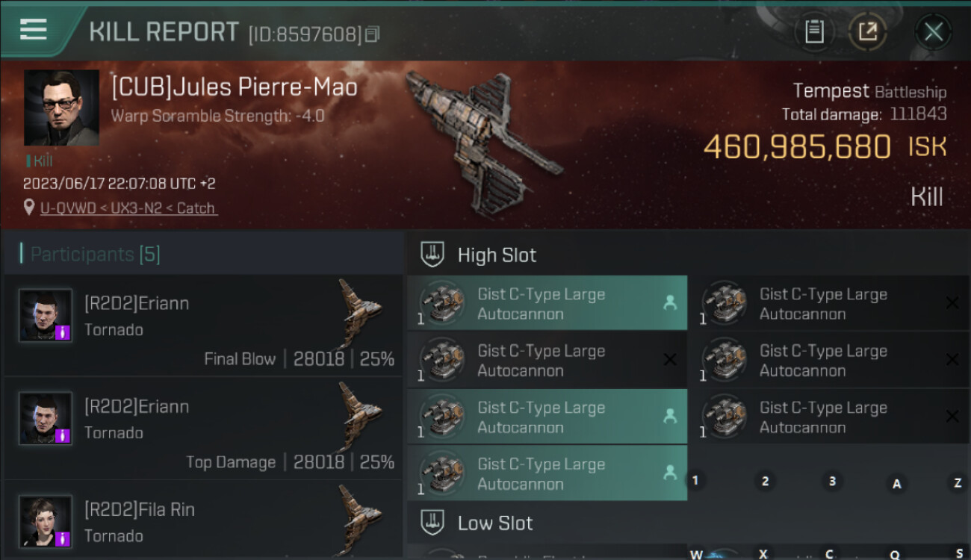Click the X mark on the top-right autocannon

pyautogui.click(x=952, y=303)
